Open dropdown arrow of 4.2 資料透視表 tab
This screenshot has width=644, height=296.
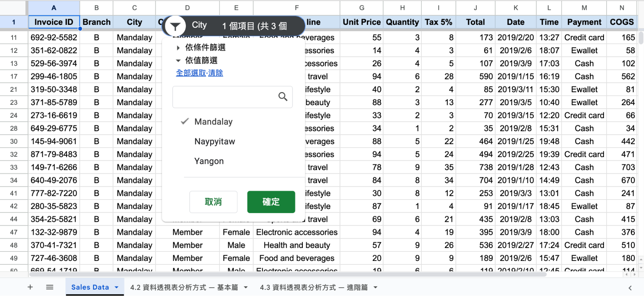(x=246, y=287)
